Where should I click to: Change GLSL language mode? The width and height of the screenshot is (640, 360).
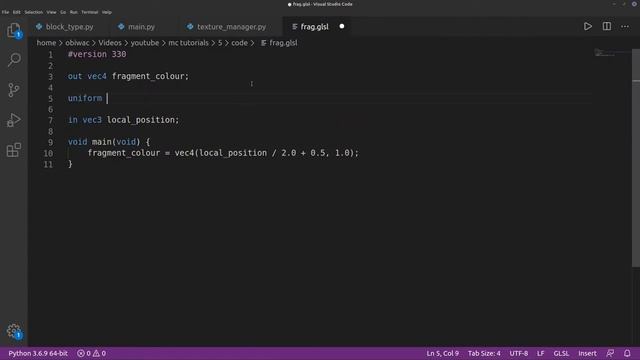561,353
